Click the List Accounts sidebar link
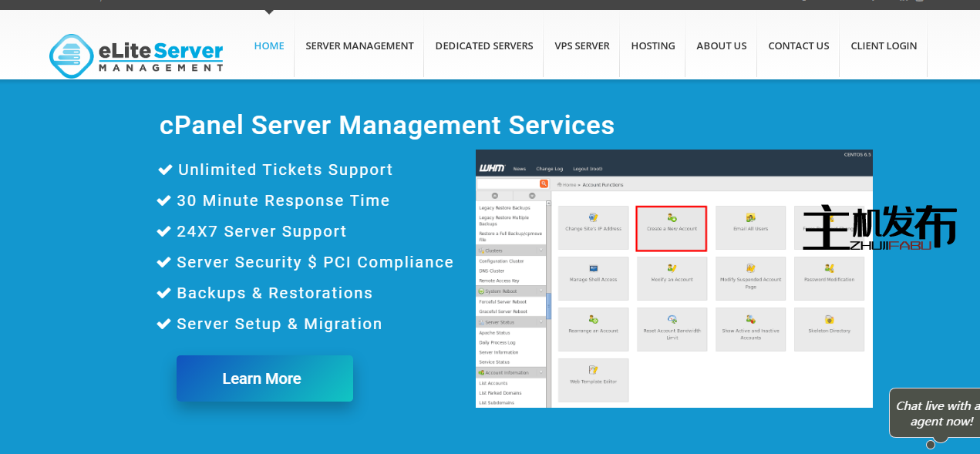The image size is (980, 454). coord(493,383)
